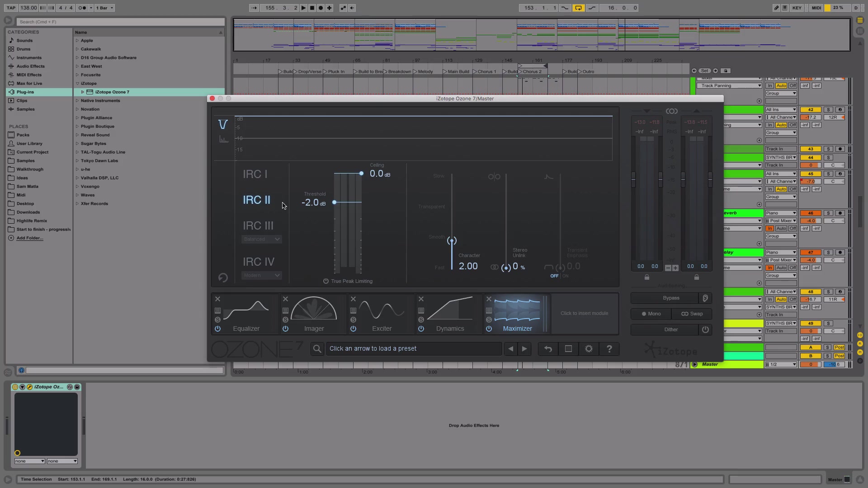Toggle Transient Emphasis OFF/ON switch
Image resolution: width=868 pixels, height=488 pixels.
[x=560, y=276]
